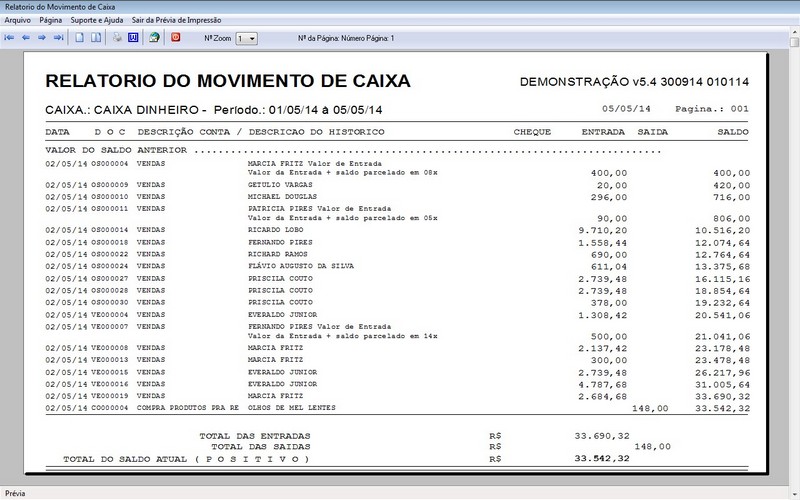Image resolution: width=800 pixels, height=500 pixels.
Task: Open the Arquivo menu
Action: 17,20
